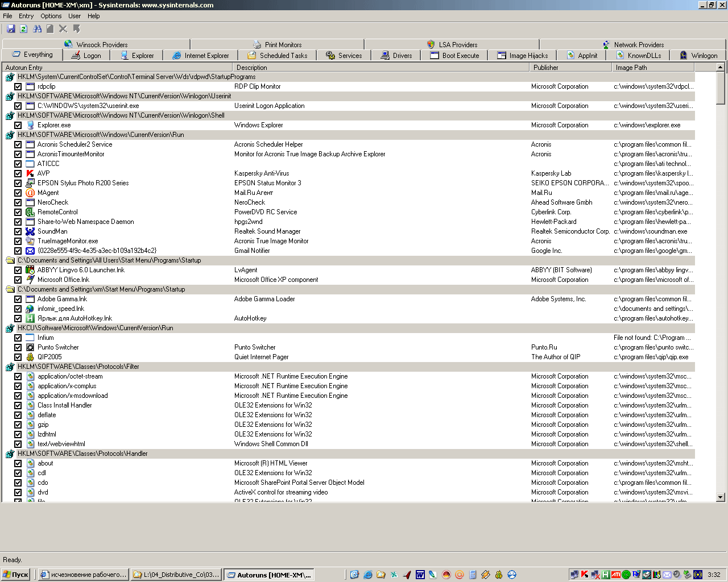Image resolution: width=728 pixels, height=582 pixels.
Task: Click the envelope icon of Gmail Notifier entry
Action: (x=30, y=251)
